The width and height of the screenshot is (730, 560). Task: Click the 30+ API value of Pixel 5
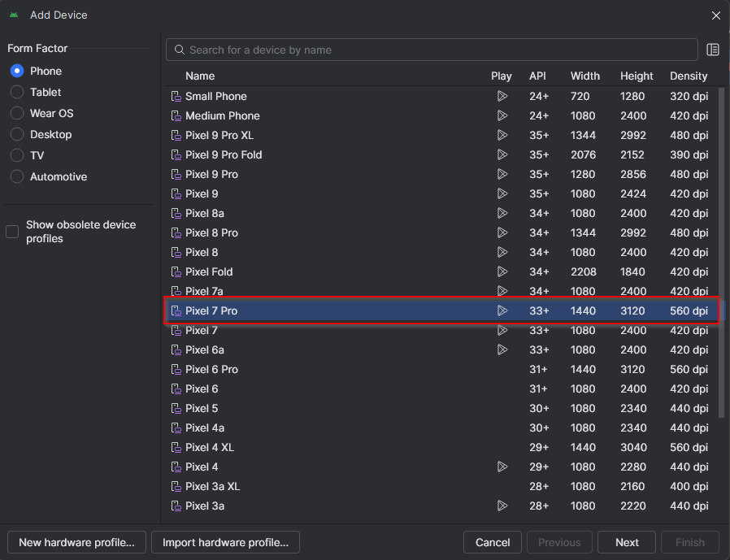[x=539, y=409]
